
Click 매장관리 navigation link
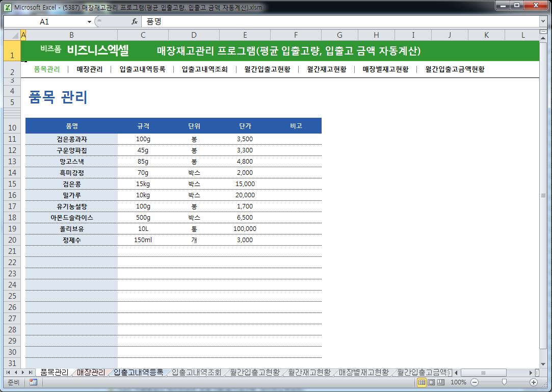point(89,69)
